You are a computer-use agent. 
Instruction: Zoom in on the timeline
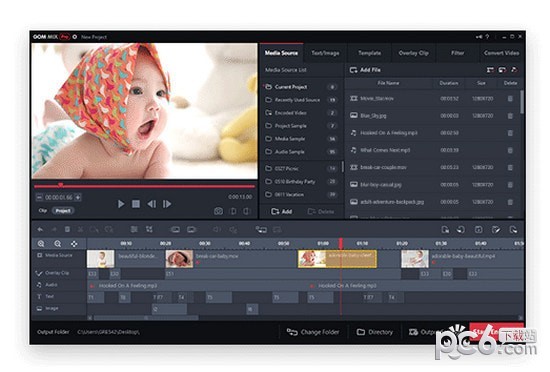(41, 244)
